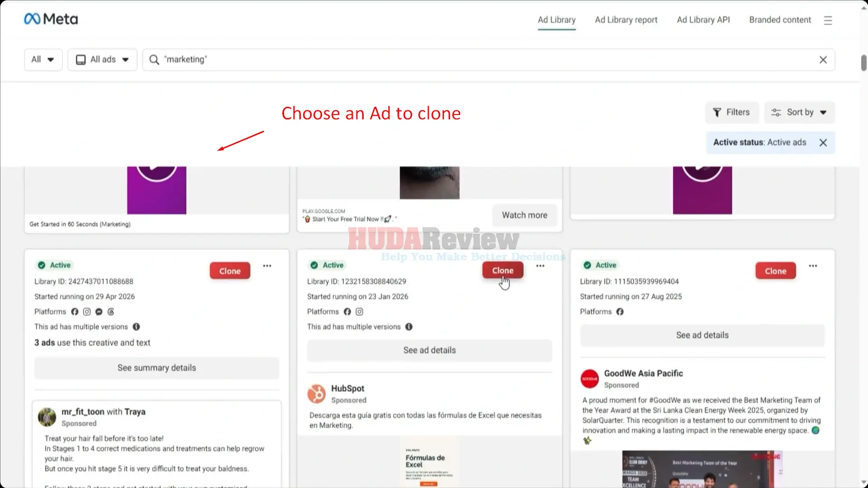
Task: Open the HubSpot advertiser profile icon
Action: (317, 393)
